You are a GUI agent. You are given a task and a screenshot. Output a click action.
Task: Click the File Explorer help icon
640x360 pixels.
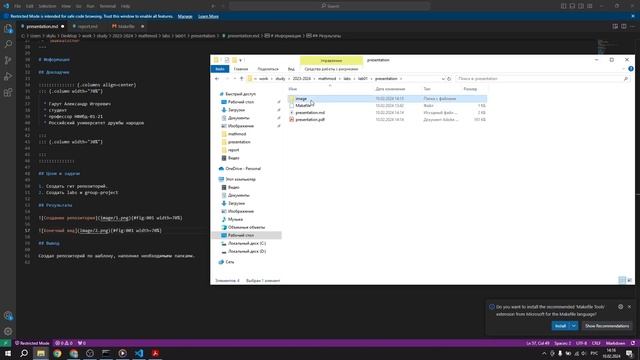pos(631,69)
